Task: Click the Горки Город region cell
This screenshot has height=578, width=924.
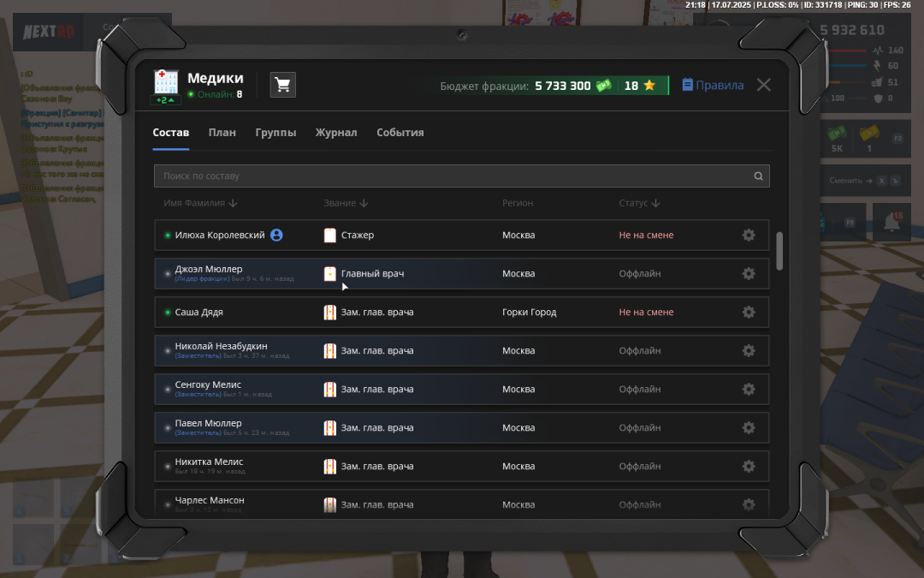Action: click(530, 312)
